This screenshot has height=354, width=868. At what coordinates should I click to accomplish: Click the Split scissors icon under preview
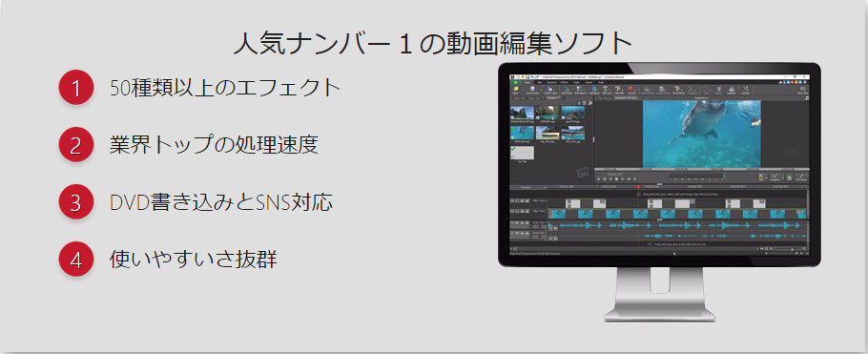click(760, 177)
